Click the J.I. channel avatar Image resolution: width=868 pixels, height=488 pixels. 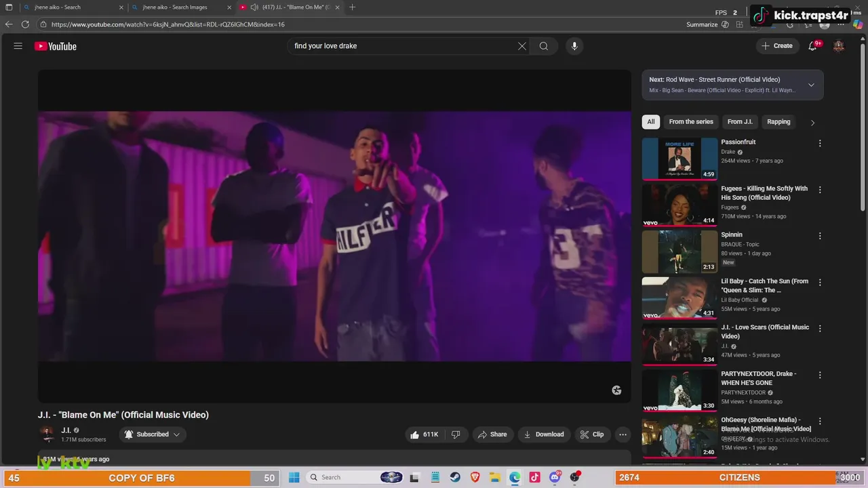pyautogui.click(x=47, y=434)
